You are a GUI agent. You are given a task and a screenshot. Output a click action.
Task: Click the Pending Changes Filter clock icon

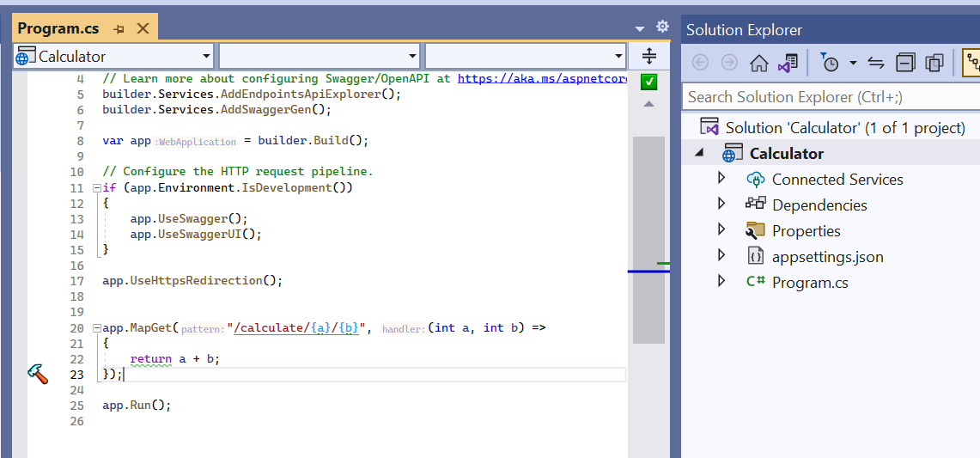click(x=830, y=63)
